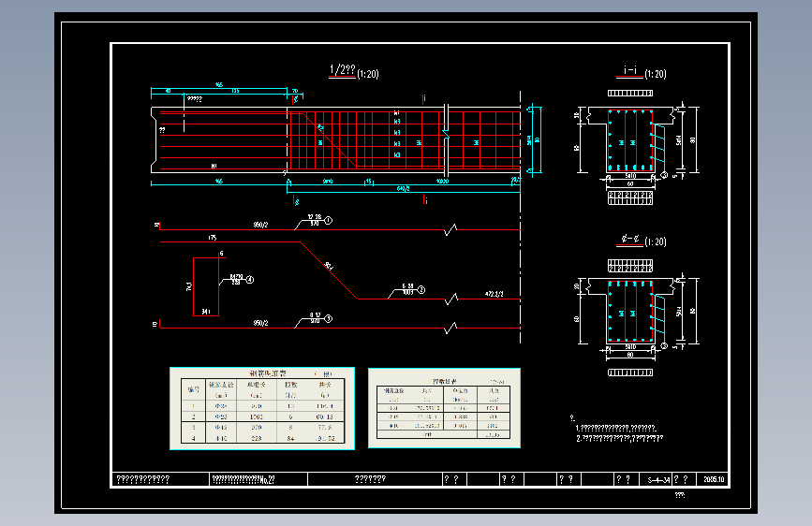The image size is (812, 526).
Task: Select the circled rebar callout number 1
Action: 329,221
